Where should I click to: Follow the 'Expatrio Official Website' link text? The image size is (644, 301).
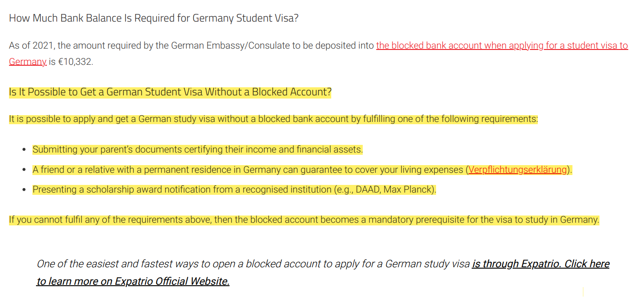(x=133, y=281)
